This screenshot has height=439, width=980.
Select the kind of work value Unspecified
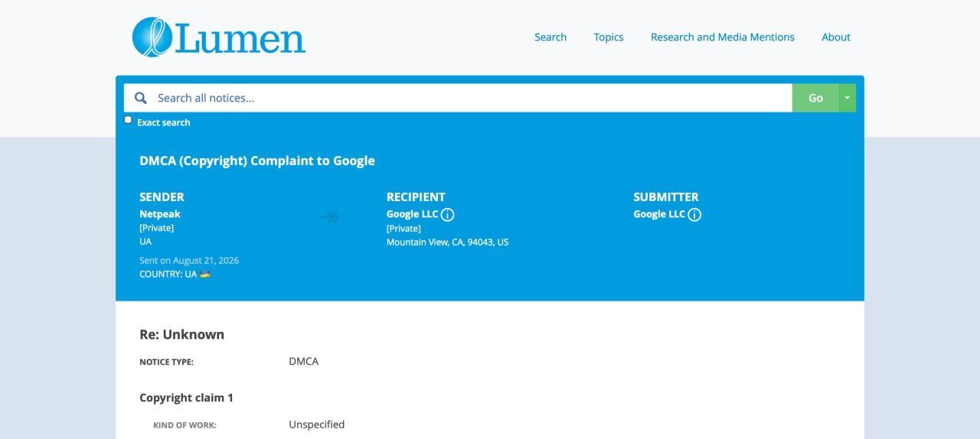pyautogui.click(x=317, y=424)
